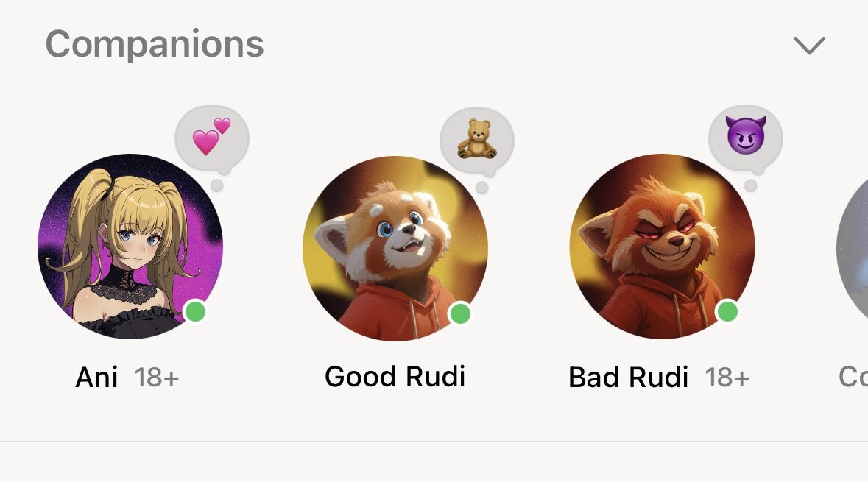868x482 pixels.
Task: Open Bad Rudi companion avatar
Action: tap(662, 247)
